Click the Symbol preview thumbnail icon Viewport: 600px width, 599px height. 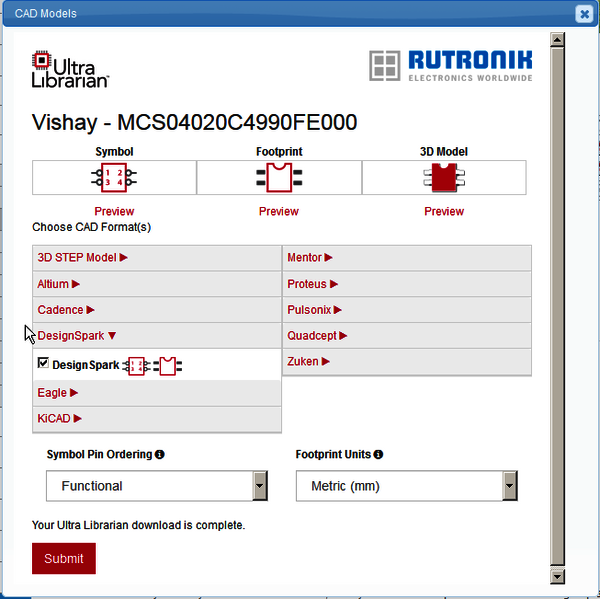114,178
